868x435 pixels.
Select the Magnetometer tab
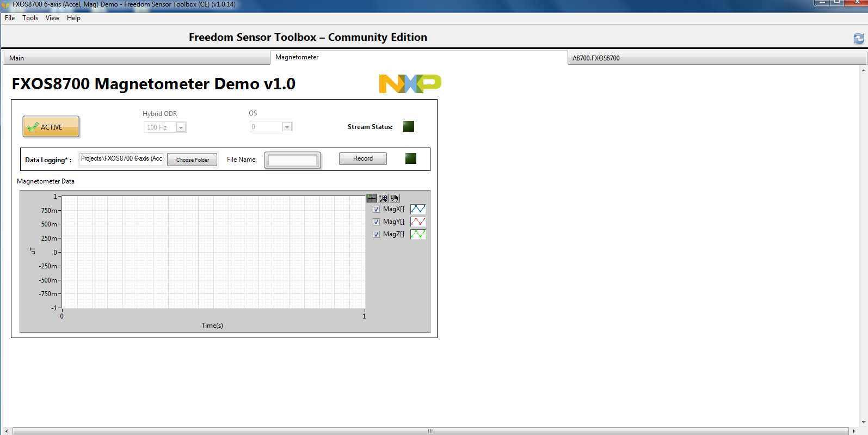click(x=418, y=57)
